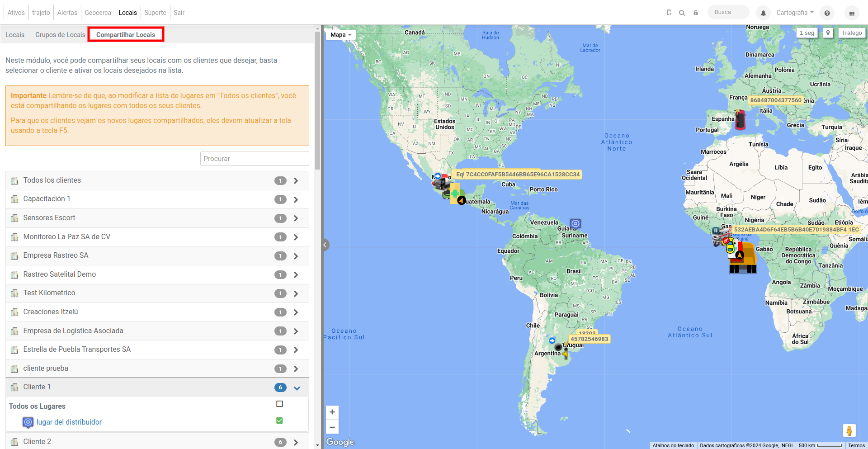Expand the 'Capacitación 1' client row
The width and height of the screenshot is (868, 449).
coord(296,199)
